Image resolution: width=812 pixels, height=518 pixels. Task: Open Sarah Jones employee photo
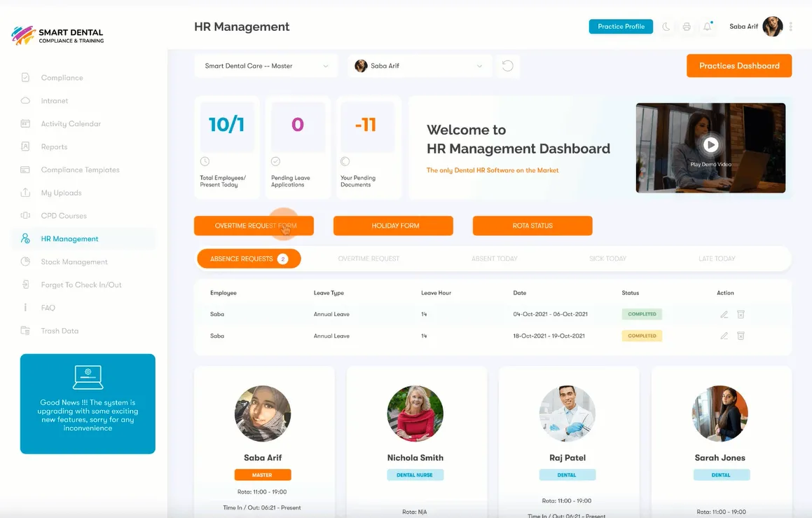click(x=720, y=414)
